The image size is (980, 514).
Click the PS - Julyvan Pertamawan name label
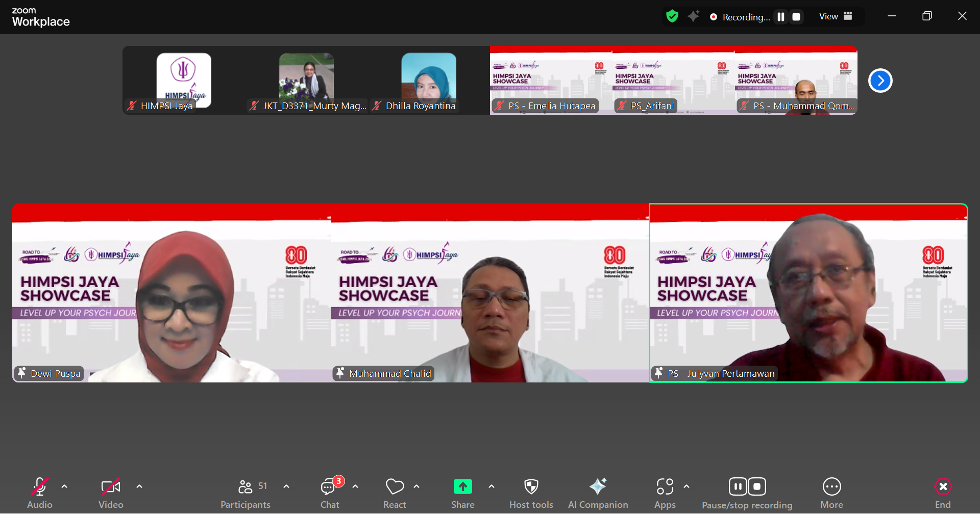[x=721, y=374]
